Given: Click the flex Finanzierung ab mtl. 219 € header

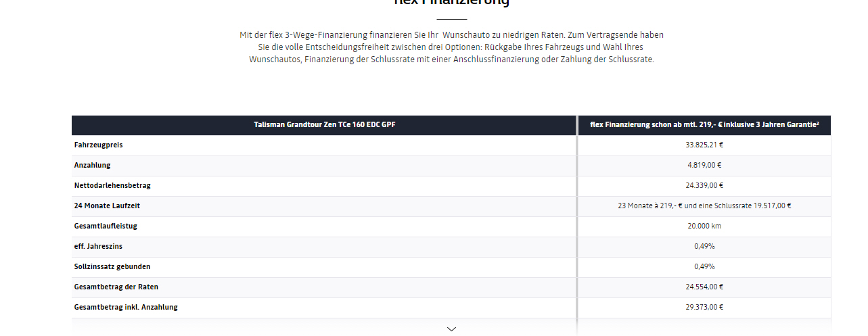Looking at the screenshot, I should click(x=704, y=125).
